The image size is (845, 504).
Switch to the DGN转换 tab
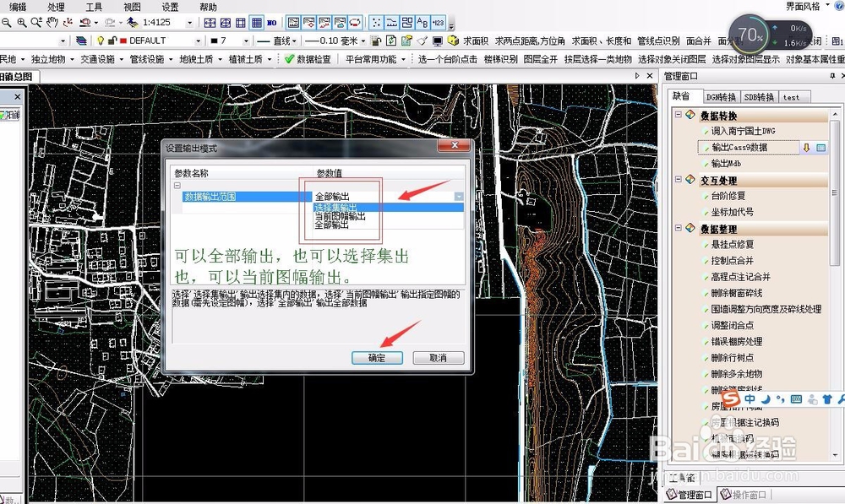tap(721, 97)
